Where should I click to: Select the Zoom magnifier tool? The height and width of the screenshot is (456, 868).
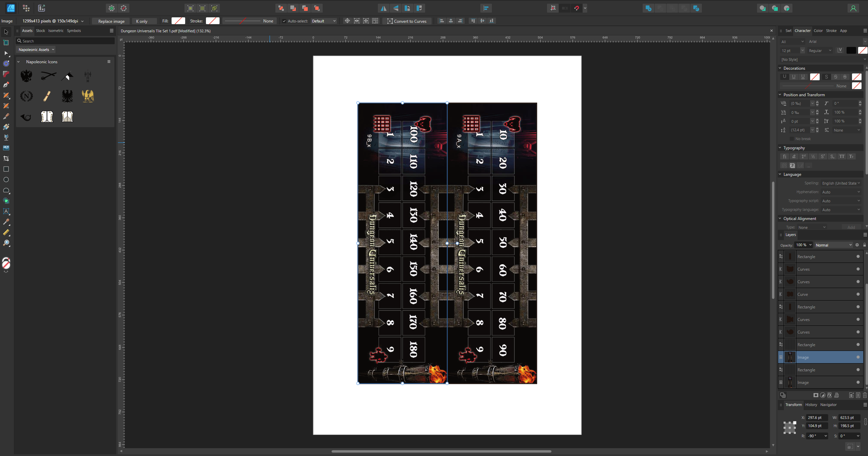6,243
